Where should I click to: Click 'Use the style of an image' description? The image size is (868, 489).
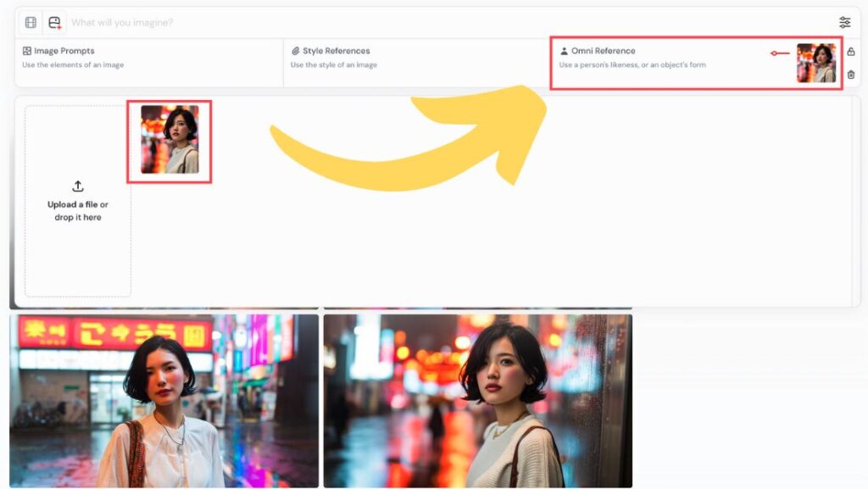pyautogui.click(x=334, y=65)
